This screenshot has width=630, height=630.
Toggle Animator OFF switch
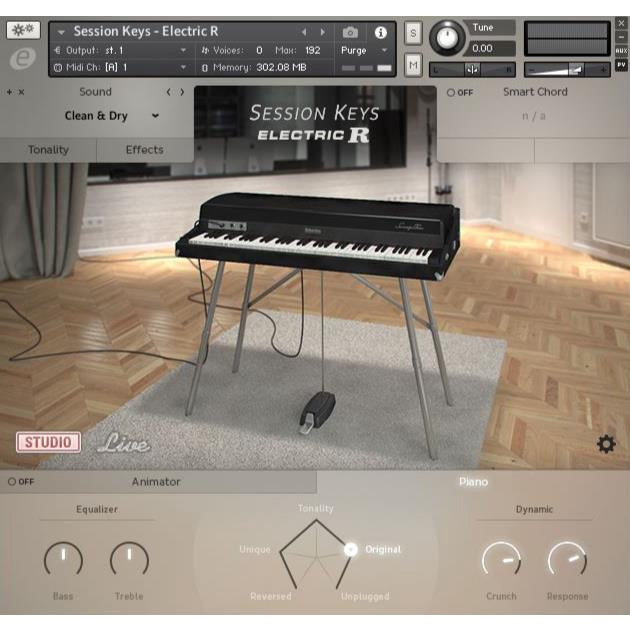click(x=21, y=481)
